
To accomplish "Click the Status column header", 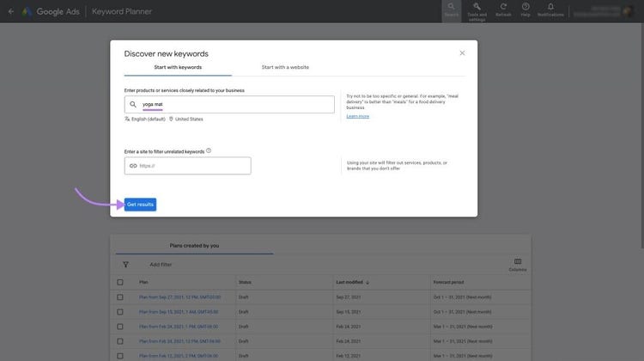I will pos(245,282).
